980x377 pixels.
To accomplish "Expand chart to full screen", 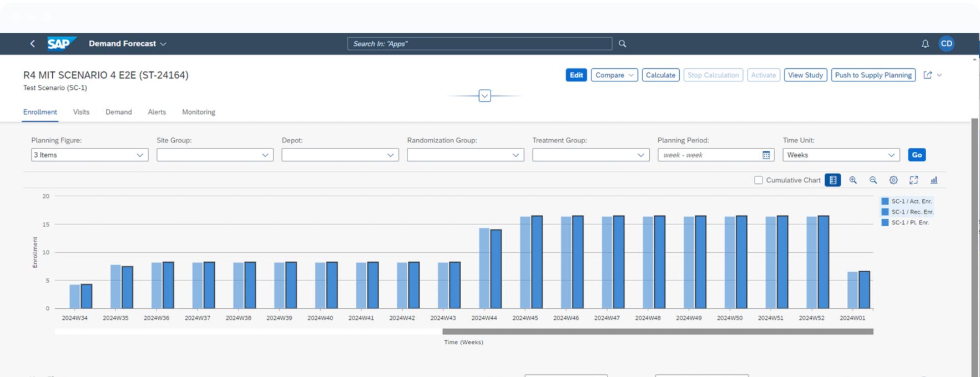I will coord(913,180).
